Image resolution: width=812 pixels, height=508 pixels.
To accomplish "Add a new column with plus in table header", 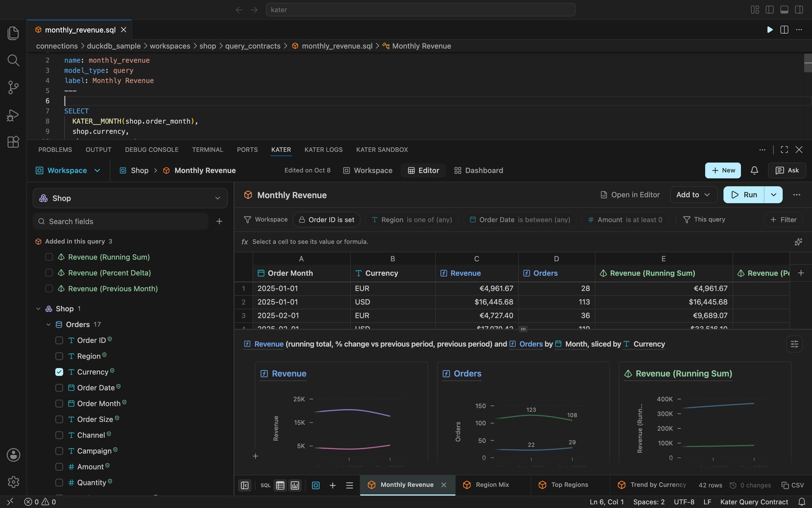I will tap(801, 273).
